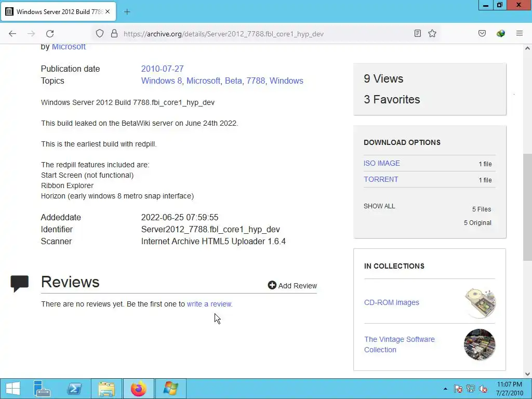Screen dimensions: 532x399
Task: Click the 5 Files count text
Action: click(x=482, y=209)
